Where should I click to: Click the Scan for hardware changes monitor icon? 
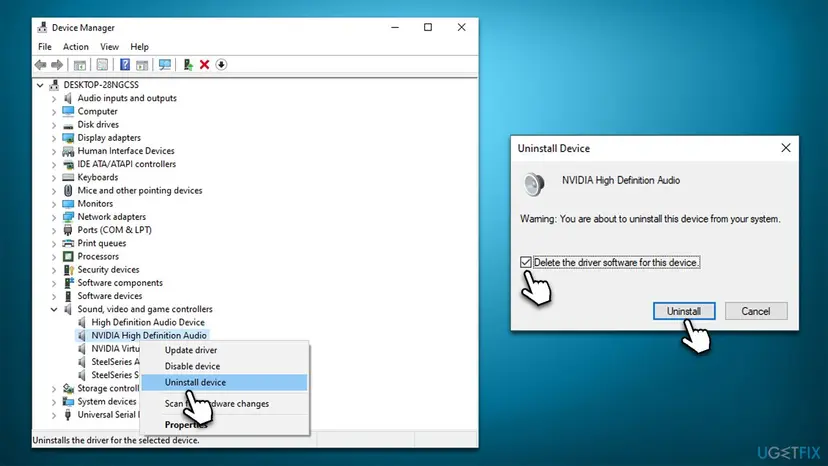[x=165, y=64]
